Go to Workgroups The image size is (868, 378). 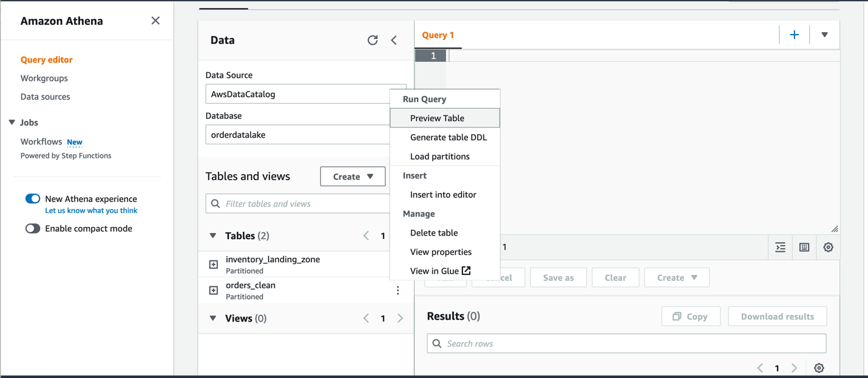click(44, 78)
